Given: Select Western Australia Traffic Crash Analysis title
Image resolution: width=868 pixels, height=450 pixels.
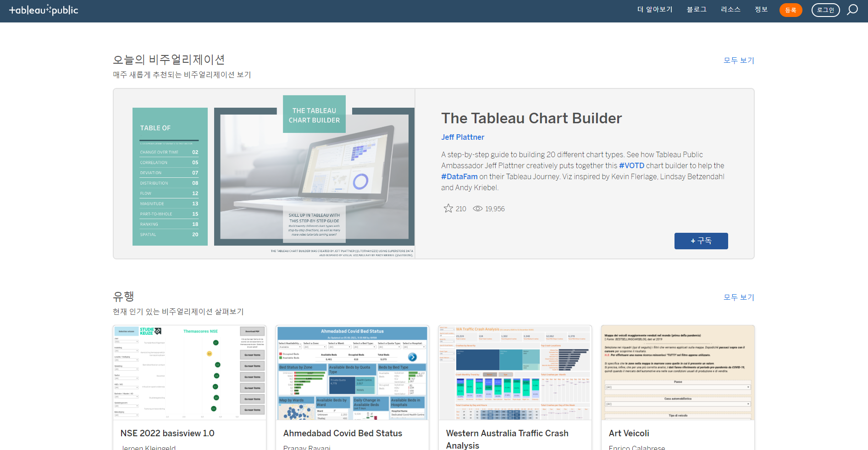Looking at the screenshot, I should (x=507, y=439).
